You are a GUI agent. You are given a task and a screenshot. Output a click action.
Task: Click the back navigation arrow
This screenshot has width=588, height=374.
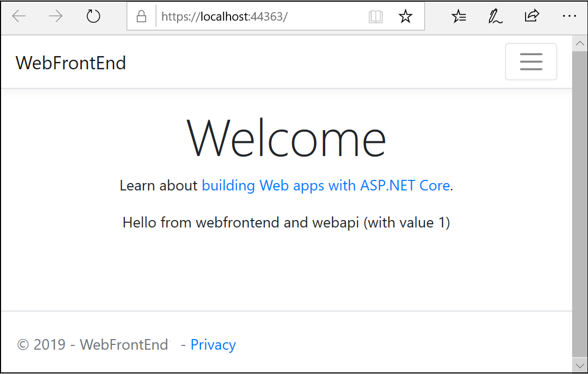[19, 16]
